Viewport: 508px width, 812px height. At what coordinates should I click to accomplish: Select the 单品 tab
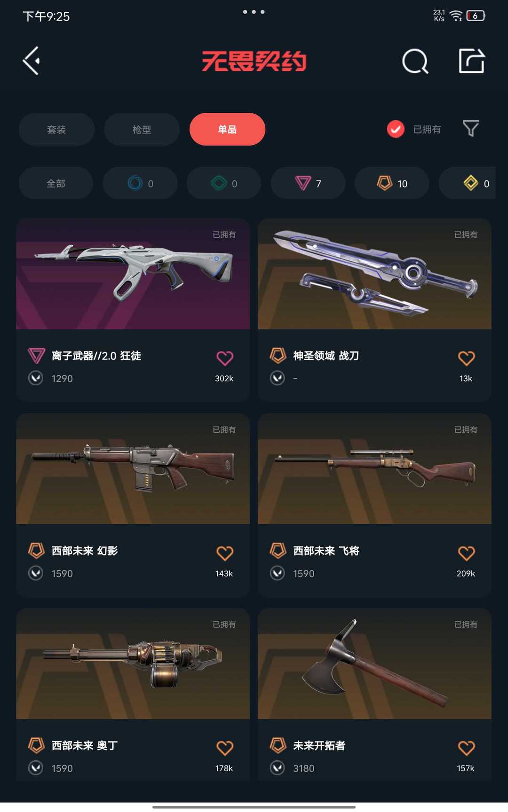[227, 129]
